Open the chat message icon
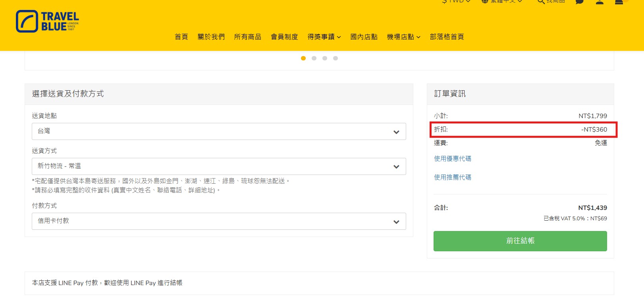 [x=580, y=2]
